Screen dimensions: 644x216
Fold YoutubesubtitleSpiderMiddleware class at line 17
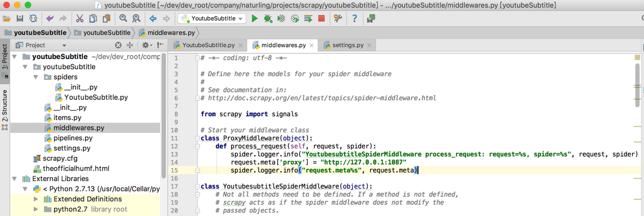(x=197, y=187)
